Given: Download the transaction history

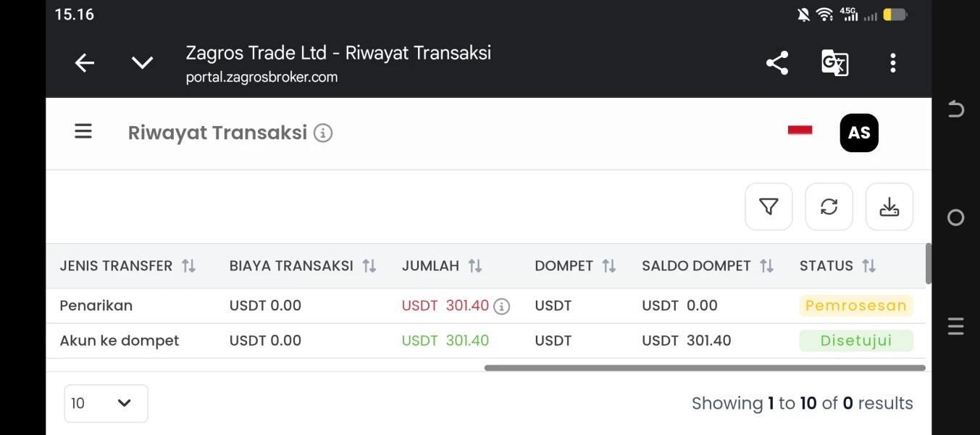Looking at the screenshot, I should (x=889, y=207).
